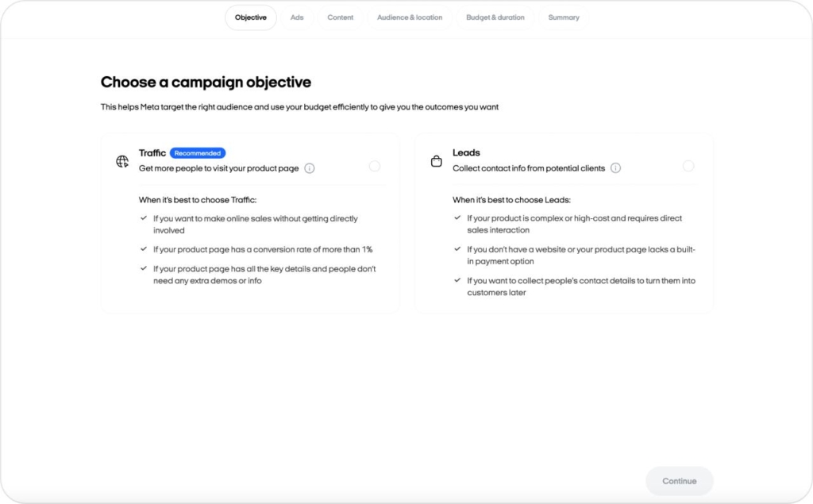The width and height of the screenshot is (813, 504).
Task: Switch to the Ads tab
Action: click(297, 17)
